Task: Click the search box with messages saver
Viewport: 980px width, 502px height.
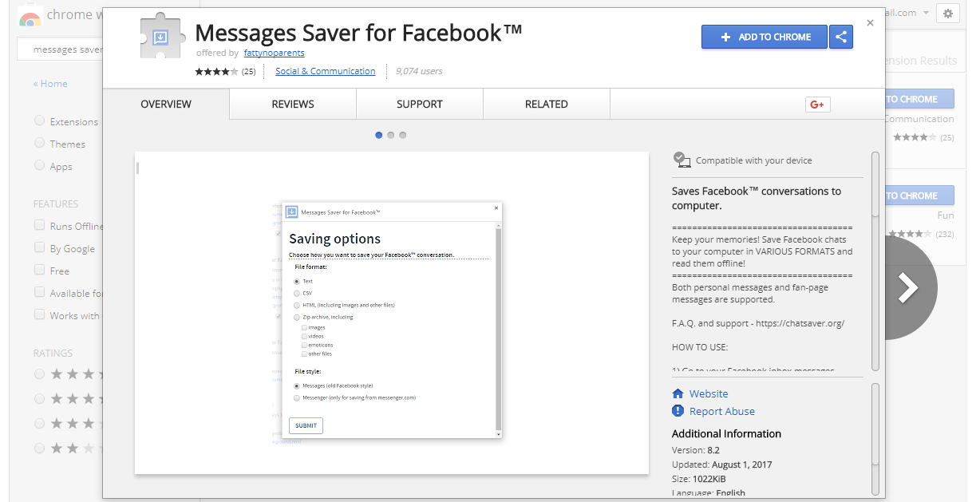Action: 61,49
